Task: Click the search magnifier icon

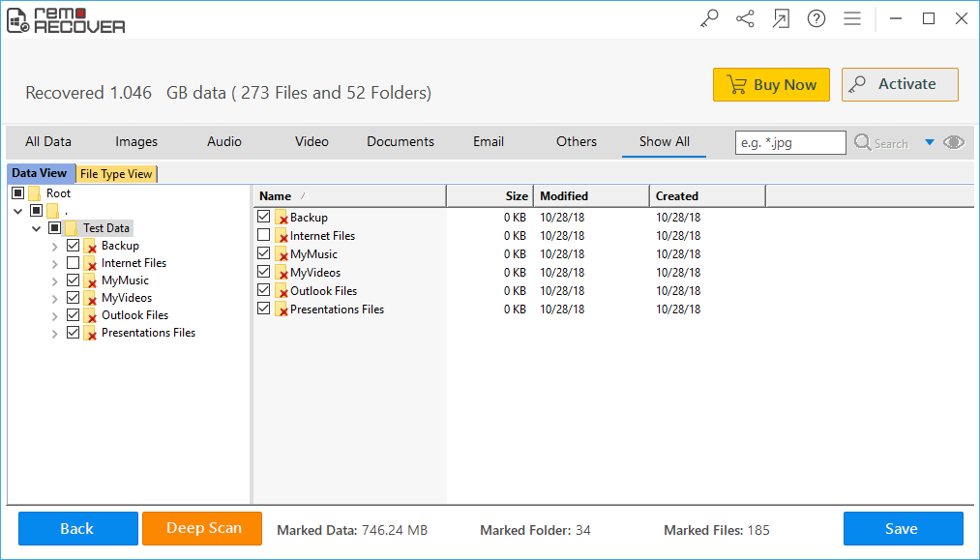Action: pyautogui.click(x=861, y=142)
